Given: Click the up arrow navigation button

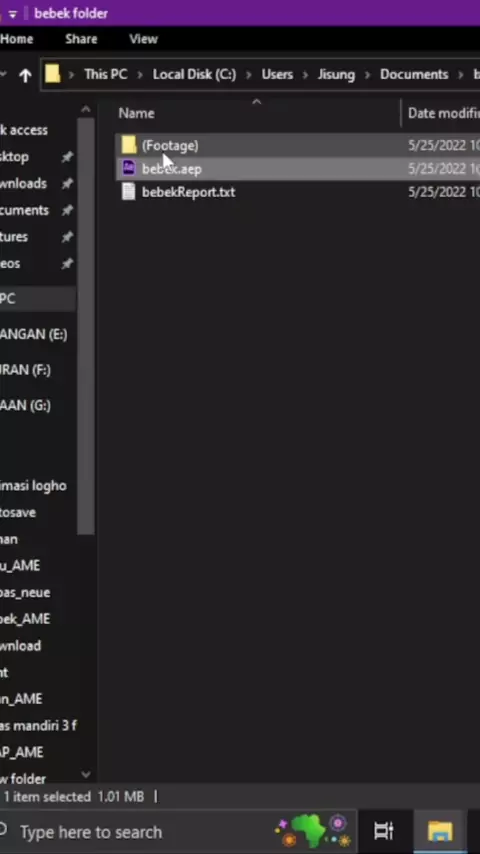Looking at the screenshot, I should 25,75.
